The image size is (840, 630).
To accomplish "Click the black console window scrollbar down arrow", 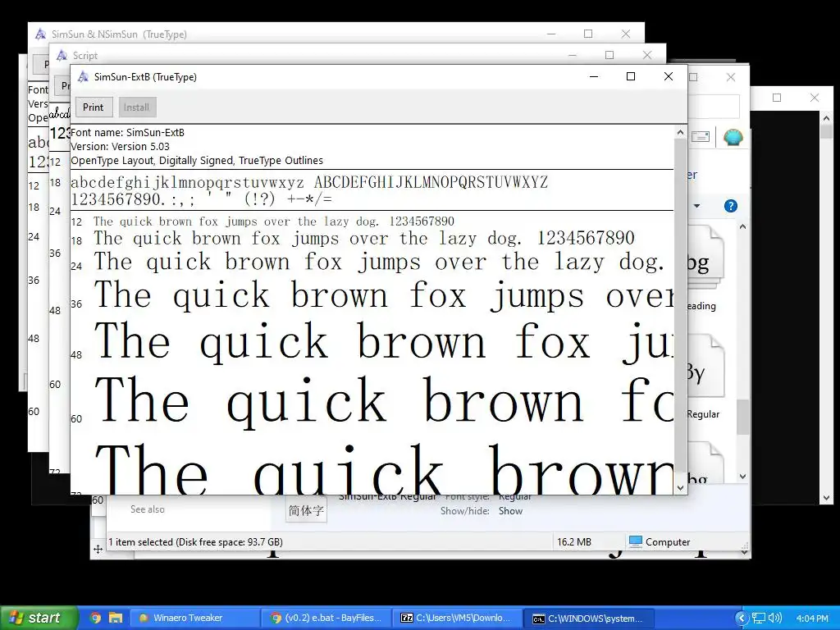I will (826, 498).
